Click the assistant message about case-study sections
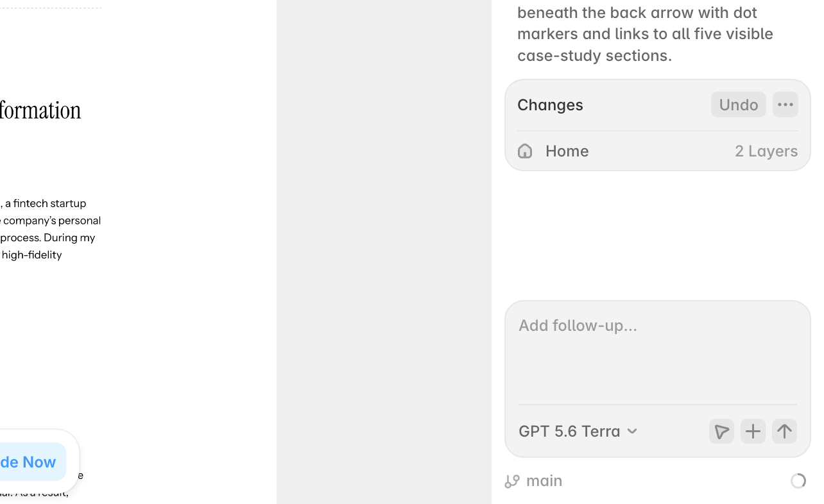824x504 pixels. tap(645, 33)
